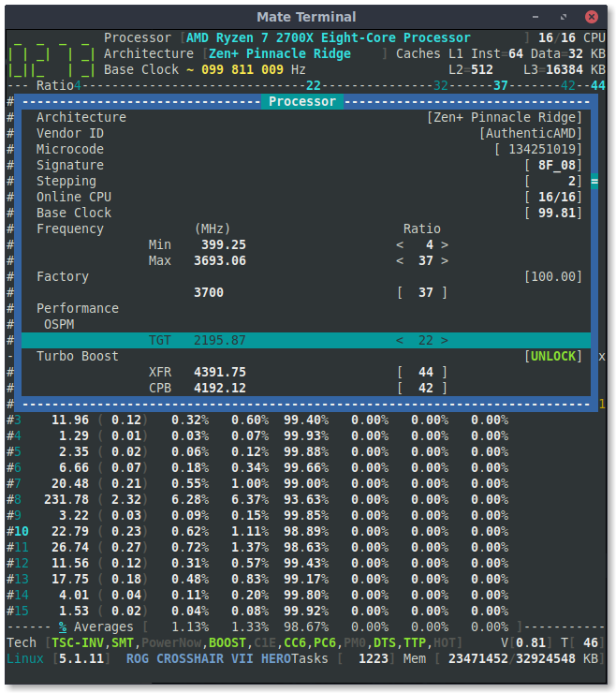Close the Mate Terminal window
Viewport: 616px width, 693px height.
tap(592, 17)
